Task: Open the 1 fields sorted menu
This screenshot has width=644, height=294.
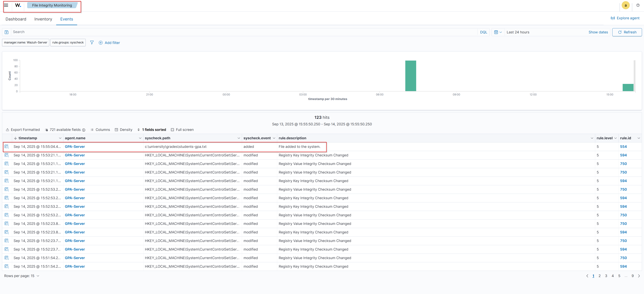Action: 151,130
